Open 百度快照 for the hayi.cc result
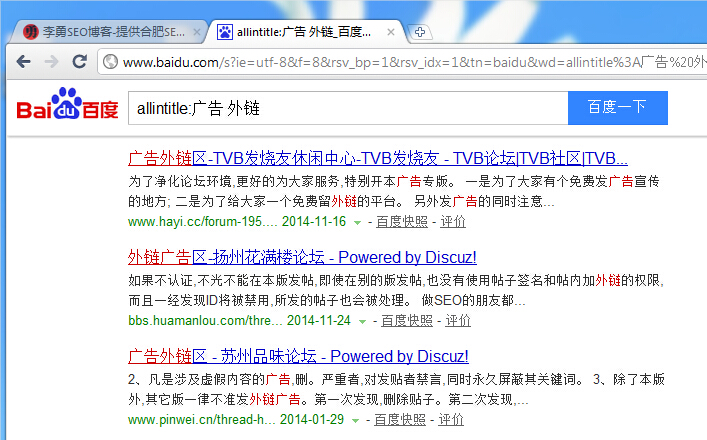Image resolution: width=707 pixels, height=440 pixels. point(402,222)
